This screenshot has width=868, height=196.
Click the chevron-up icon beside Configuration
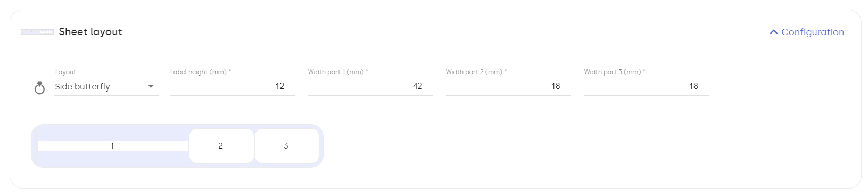tap(774, 32)
